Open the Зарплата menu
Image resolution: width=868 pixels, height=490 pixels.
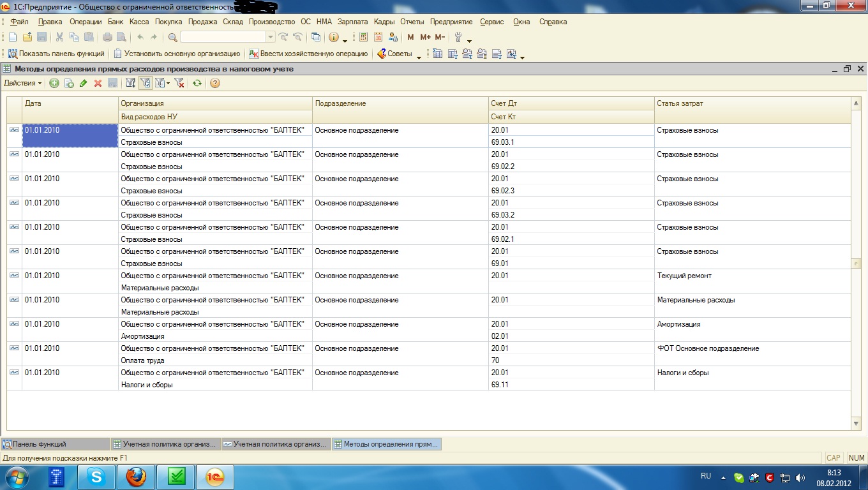352,22
